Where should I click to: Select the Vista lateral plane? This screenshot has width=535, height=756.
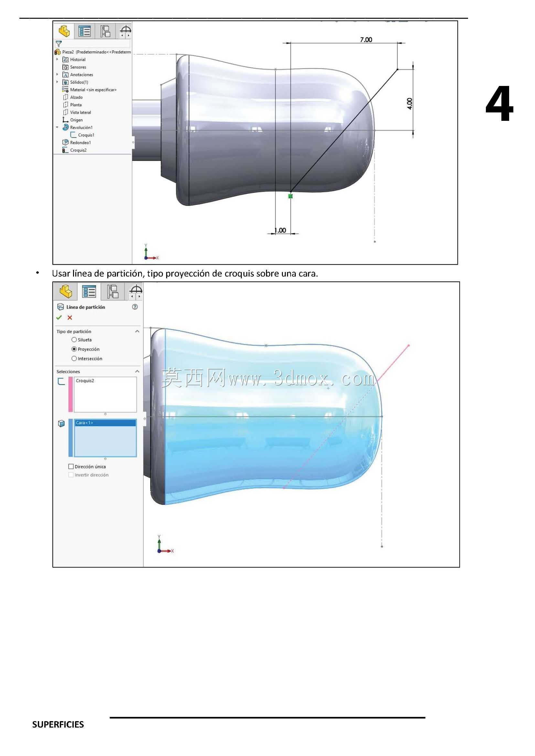pos(80,112)
